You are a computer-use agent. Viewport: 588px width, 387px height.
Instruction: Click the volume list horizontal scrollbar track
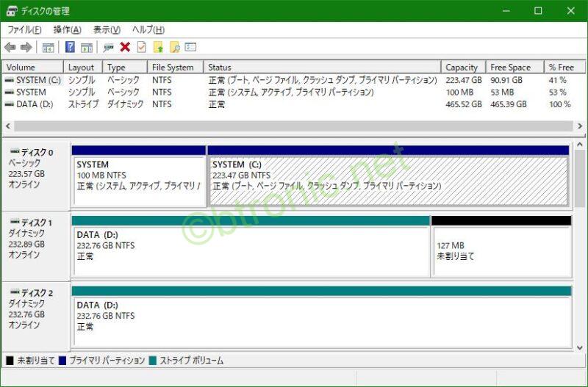(293, 126)
